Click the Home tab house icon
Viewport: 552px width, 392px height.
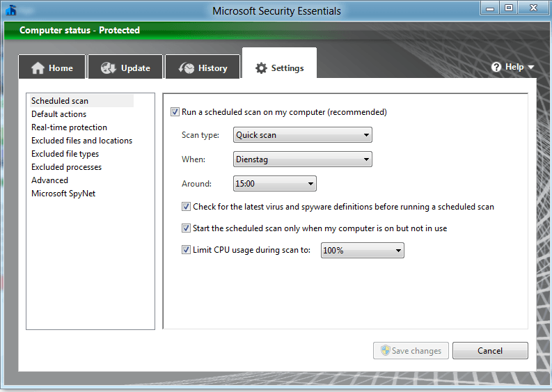[38, 68]
